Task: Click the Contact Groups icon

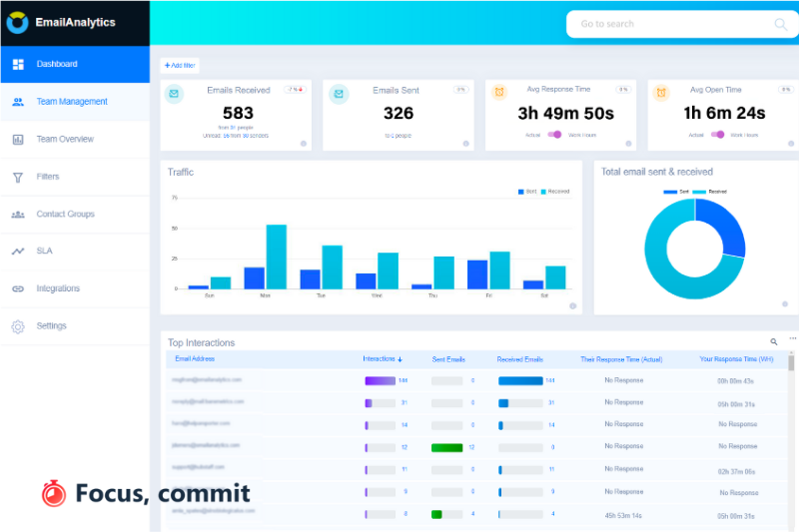Action: click(x=18, y=215)
